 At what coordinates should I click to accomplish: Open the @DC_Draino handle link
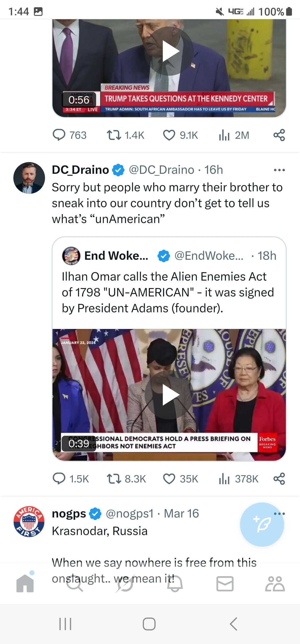[x=161, y=170]
